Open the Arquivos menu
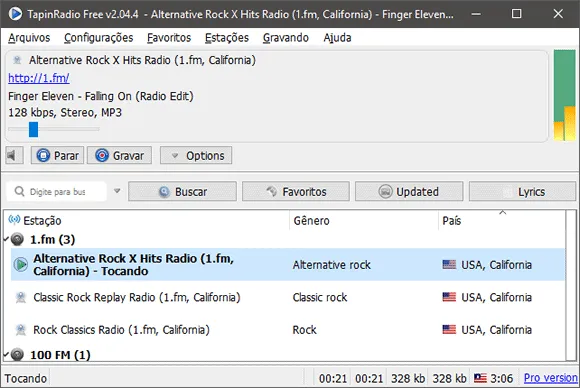Viewport: 580px width, 388px height. point(29,38)
